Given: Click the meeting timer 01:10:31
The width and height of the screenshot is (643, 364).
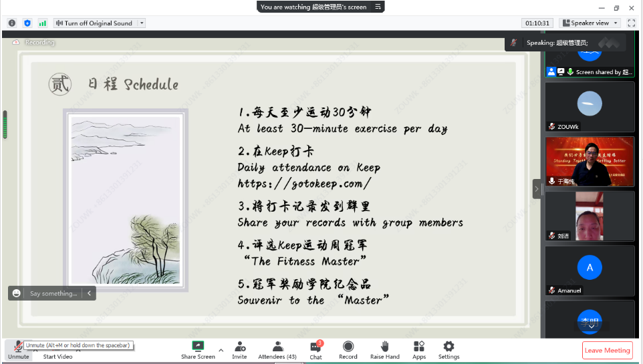Looking at the screenshot, I should 537,23.
